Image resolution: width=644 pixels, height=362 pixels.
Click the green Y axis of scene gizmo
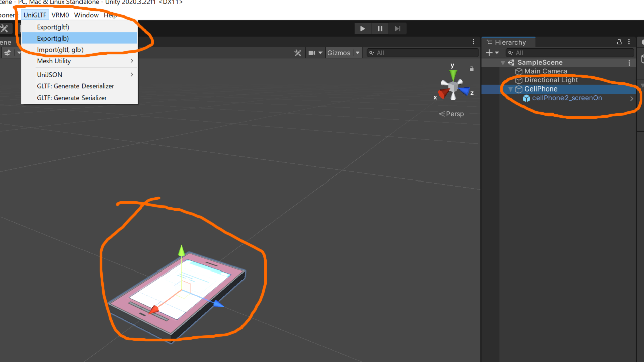click(x=453, y=75)
